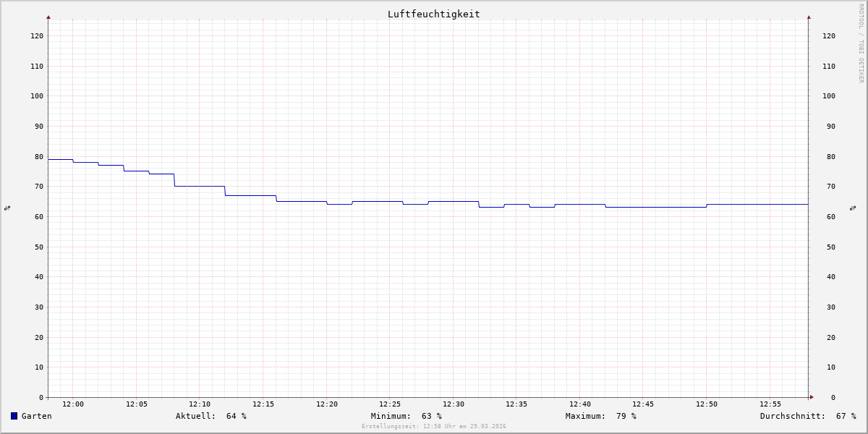
Task: Click the 0 label on the left axis
Action: pos(41,397)
